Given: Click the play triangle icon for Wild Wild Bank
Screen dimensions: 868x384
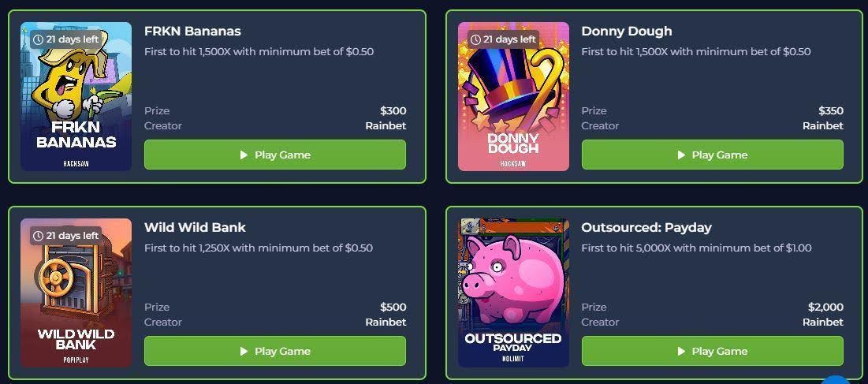Looking at the screenshot, I should [x=244, y=352].
